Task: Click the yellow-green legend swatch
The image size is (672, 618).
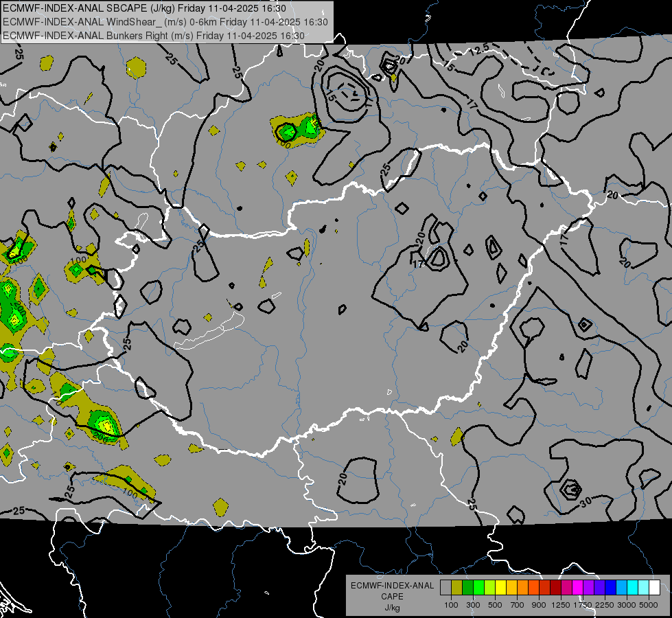Action: [x=489, y=587]
